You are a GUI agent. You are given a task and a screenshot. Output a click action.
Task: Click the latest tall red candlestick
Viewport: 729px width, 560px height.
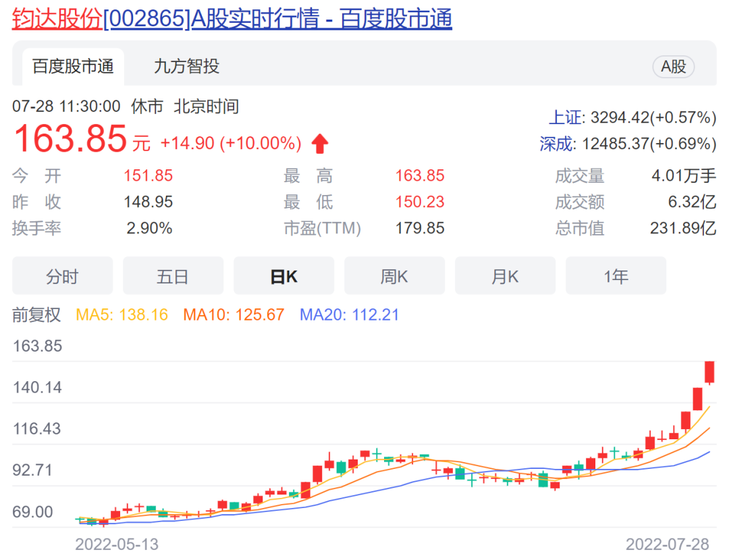(709, 371)
